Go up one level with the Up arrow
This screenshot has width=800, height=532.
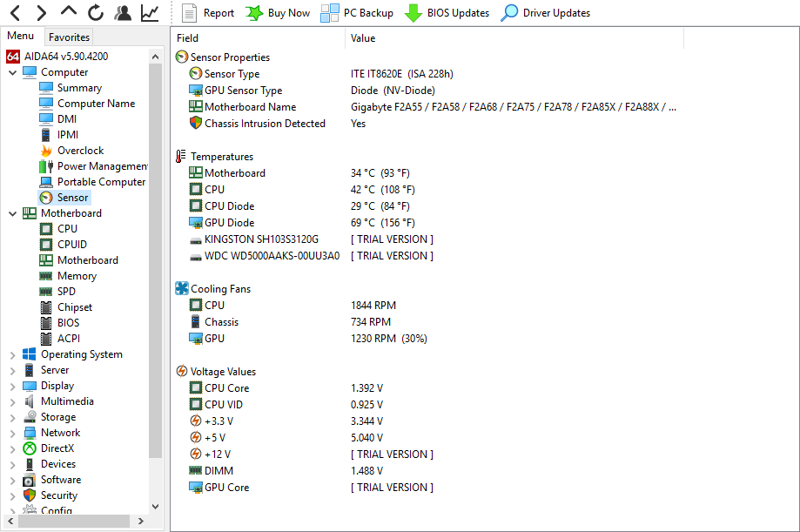pyautogui.click(x=69, y=11)
